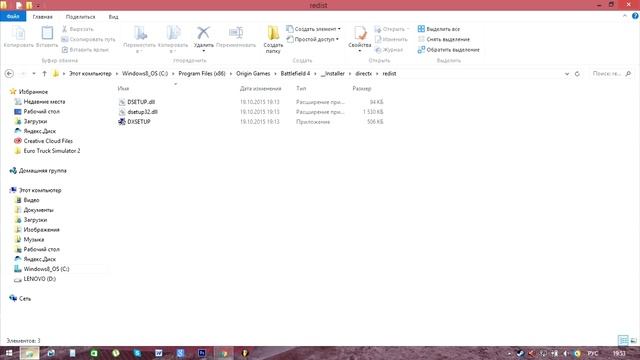
Task: Click the Удалить red X icon
Action: pyautogui.click(x=203, y=33)
